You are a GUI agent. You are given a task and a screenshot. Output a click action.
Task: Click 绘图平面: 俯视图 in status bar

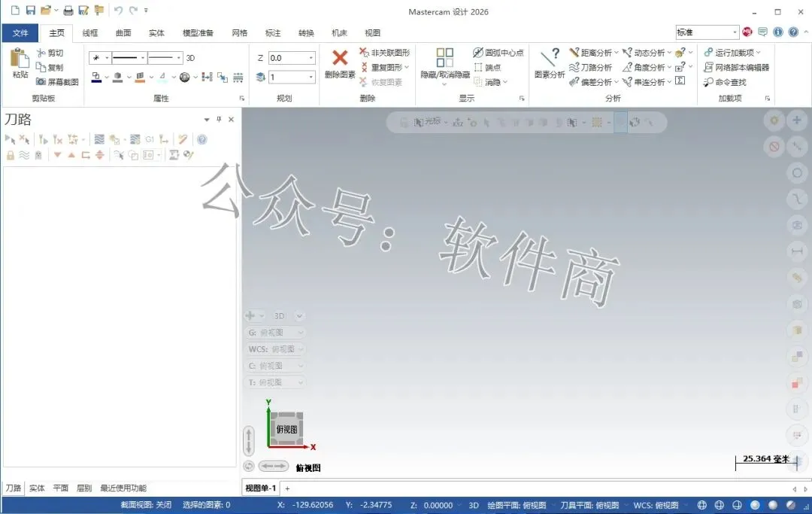(x=517, y=505)
